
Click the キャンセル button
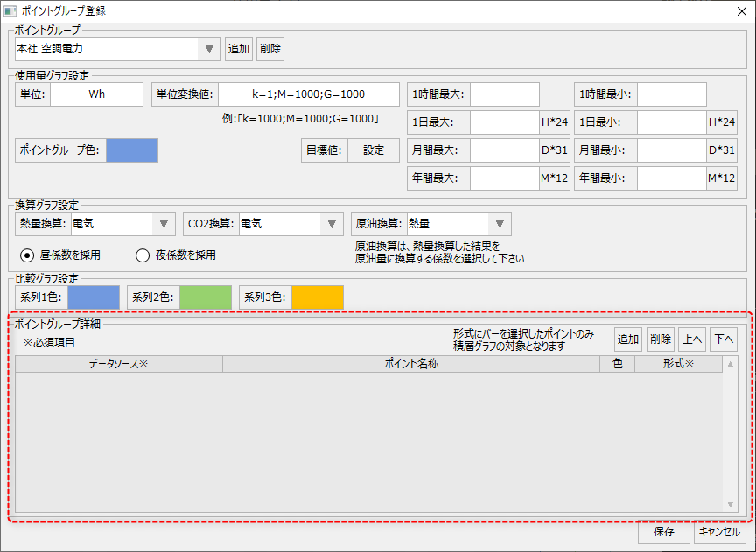[x=718, y=533]
